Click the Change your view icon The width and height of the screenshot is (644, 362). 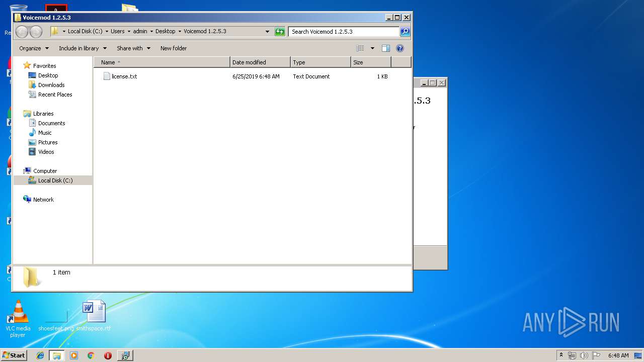pos(360,48)
